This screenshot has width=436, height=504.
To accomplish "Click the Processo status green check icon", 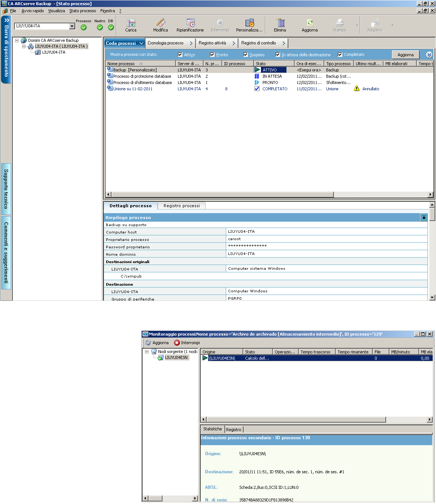I will click(84, 27).
